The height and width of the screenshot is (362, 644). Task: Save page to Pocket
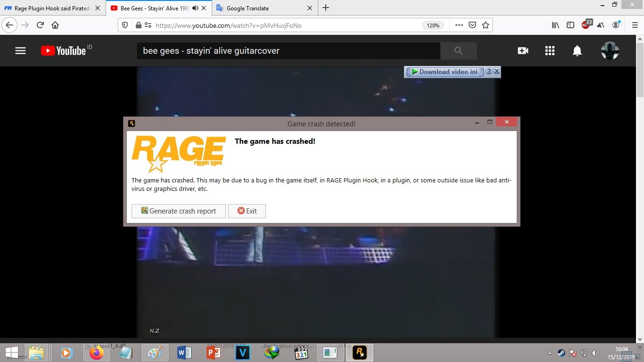click(x=472, y=25)
